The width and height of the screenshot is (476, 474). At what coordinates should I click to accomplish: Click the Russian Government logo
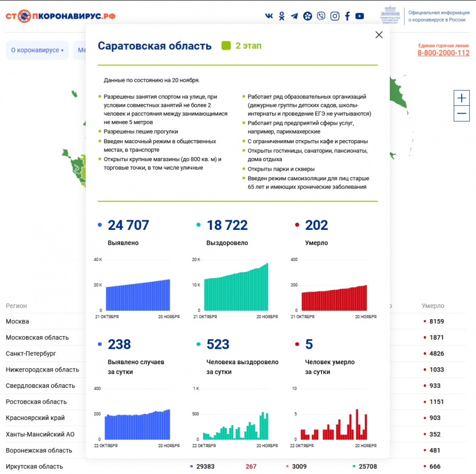click(390, 15)
